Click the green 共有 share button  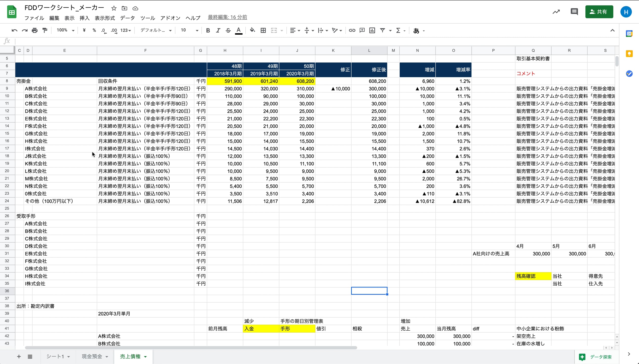[x=599, y=12]
